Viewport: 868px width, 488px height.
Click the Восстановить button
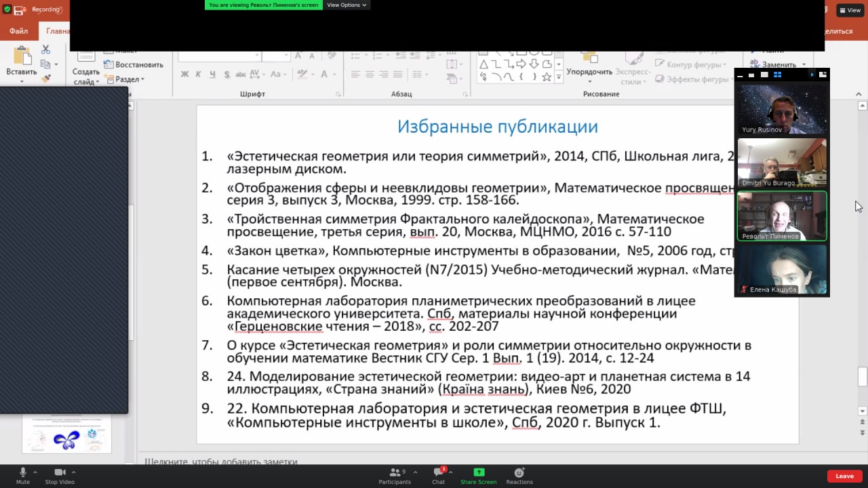(x=134, y=65)
